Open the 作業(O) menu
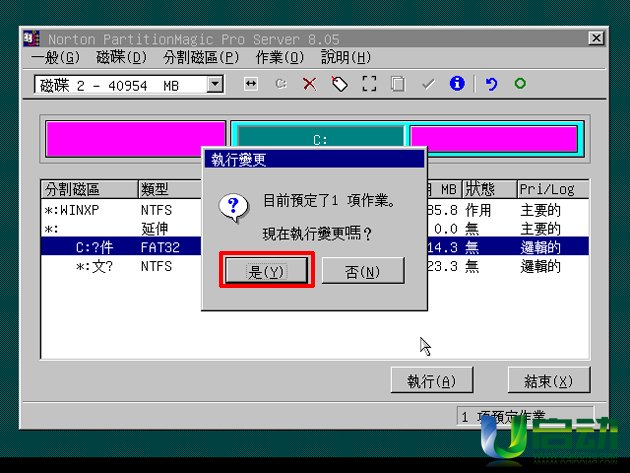The height and width of the screenshot is (473, 630). click(280, 58)
